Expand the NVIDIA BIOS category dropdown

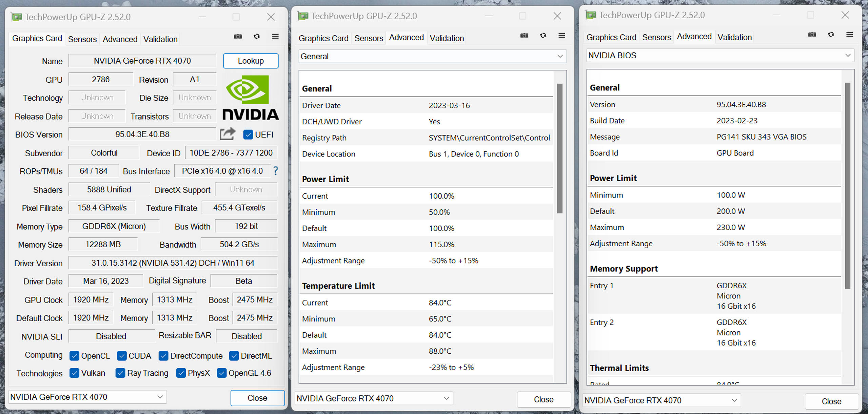[x=720, y=55]
